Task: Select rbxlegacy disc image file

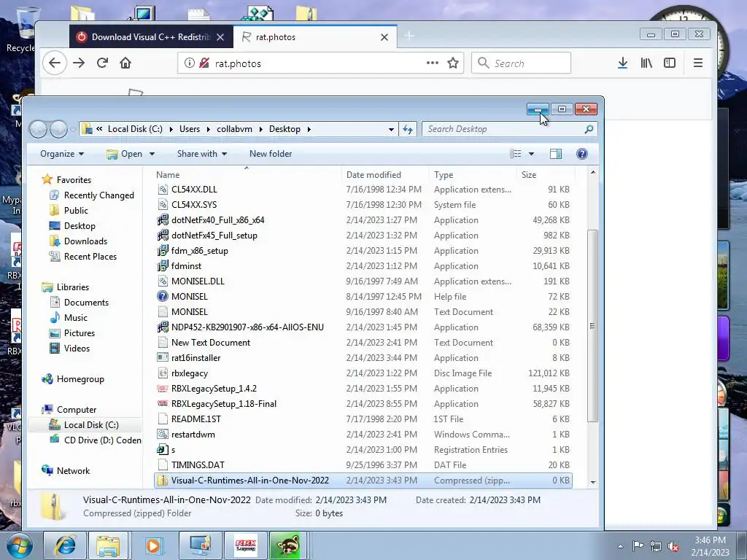Action: click(363, 373)
